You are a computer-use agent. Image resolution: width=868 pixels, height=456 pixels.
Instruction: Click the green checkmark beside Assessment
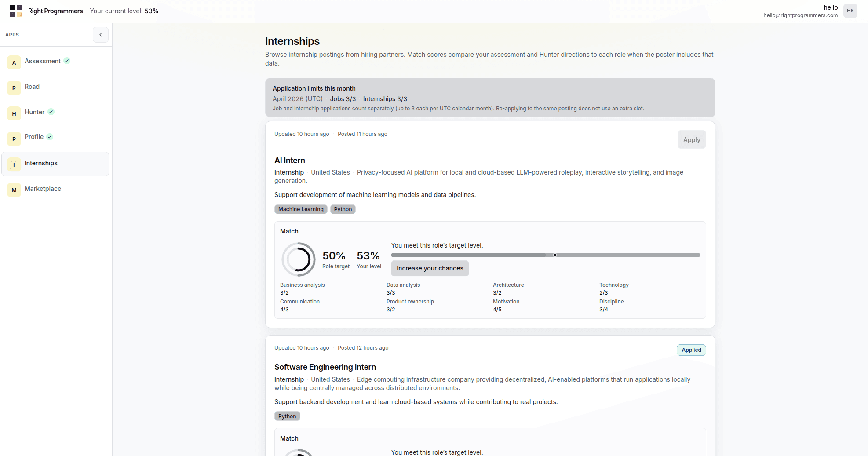point(67,61)
